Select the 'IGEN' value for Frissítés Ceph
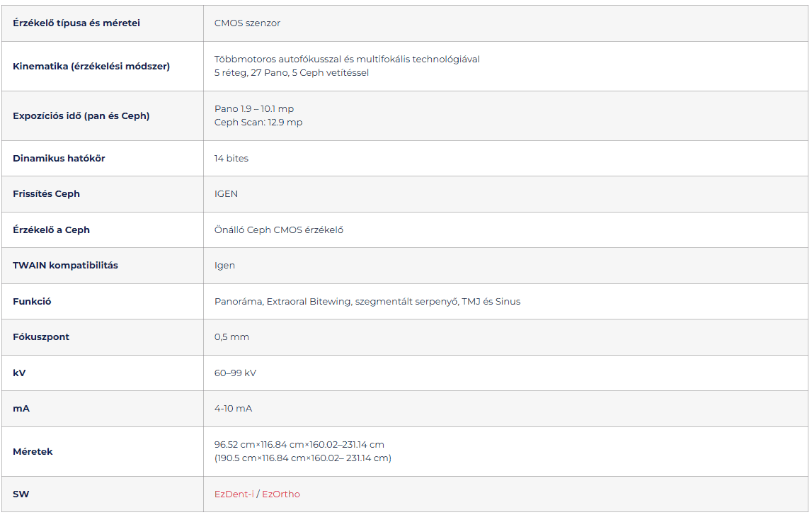Screen dimensions: 812x515 click(226, 193)
